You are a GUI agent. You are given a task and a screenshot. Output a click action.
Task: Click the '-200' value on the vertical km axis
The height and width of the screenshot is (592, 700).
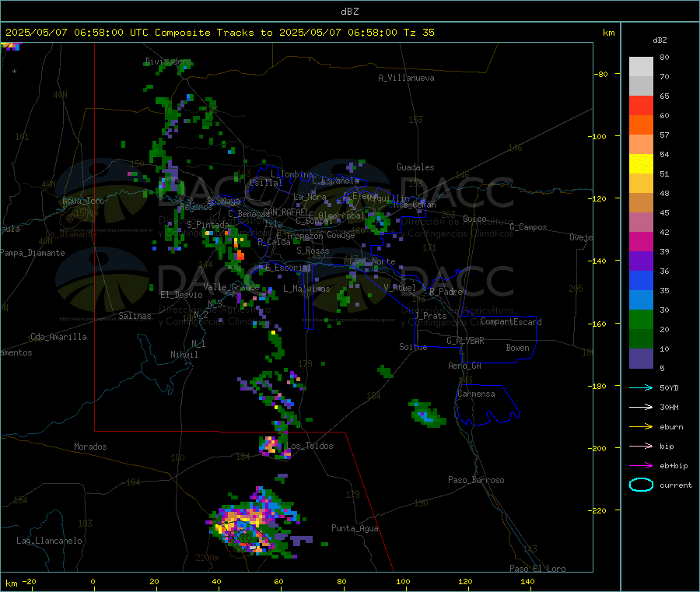pyautogui.click(x=599, y=448)
